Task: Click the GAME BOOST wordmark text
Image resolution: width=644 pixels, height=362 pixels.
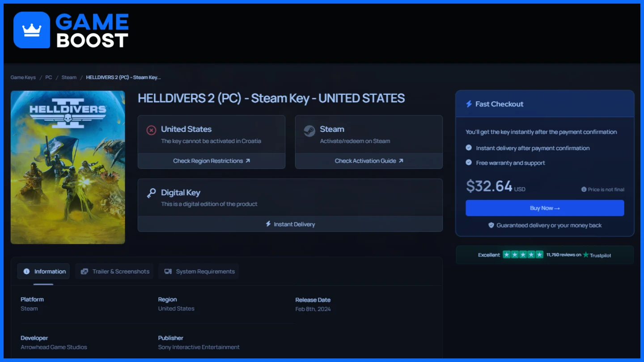Action: 92,30
